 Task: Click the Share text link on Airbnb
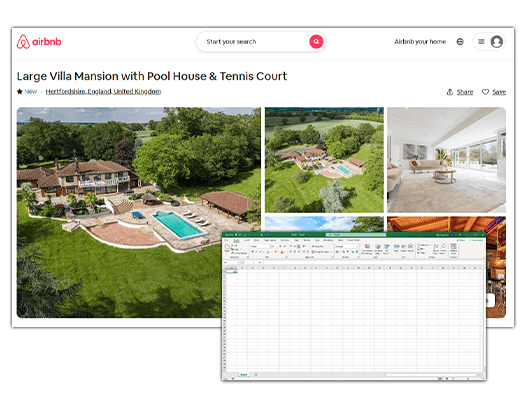pyautogui.click(x=465, y=92)
